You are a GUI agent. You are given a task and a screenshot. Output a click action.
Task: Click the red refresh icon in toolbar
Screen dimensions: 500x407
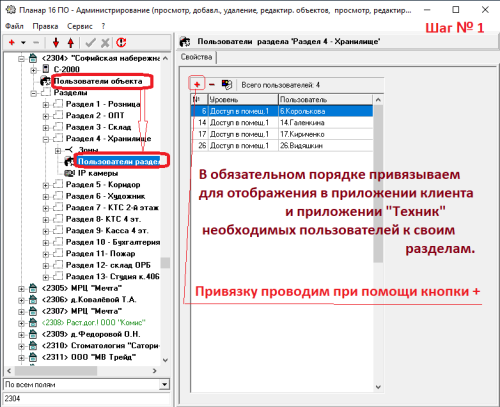(121, 43)
